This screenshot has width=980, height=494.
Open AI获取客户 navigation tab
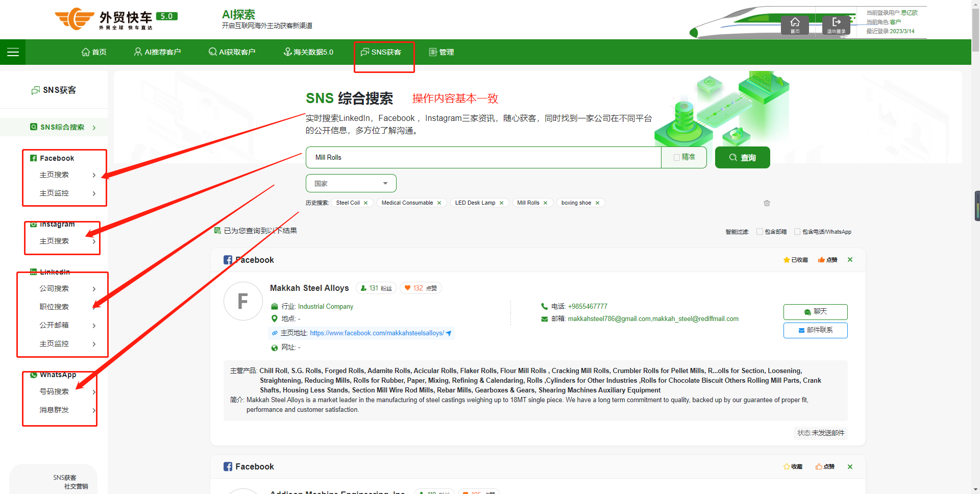(x=232, y=52)
